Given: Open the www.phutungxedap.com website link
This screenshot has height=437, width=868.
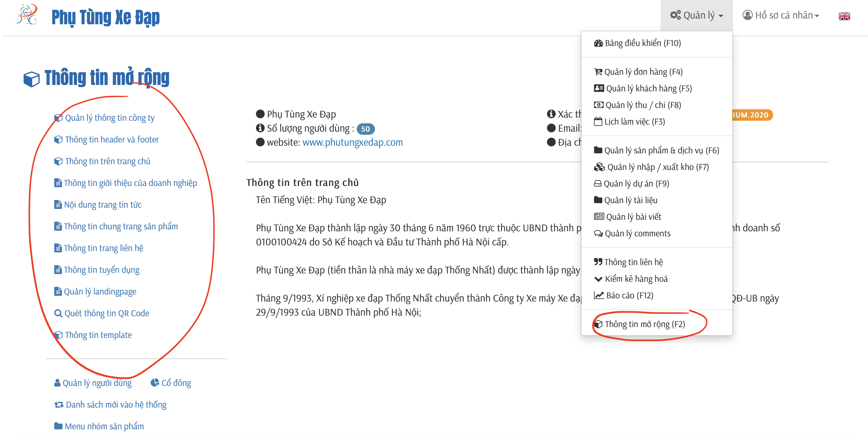Looking at the screenshot, I should 352,142.
